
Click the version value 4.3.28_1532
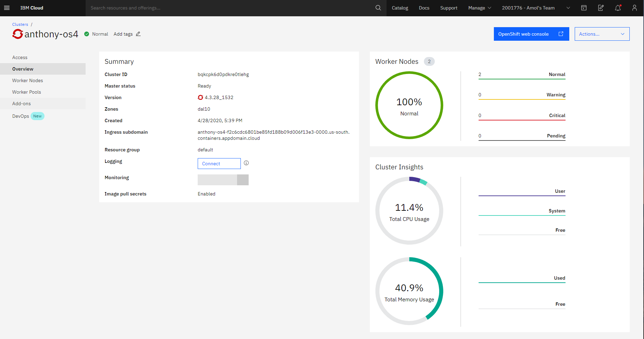click(x=219, y=97)
